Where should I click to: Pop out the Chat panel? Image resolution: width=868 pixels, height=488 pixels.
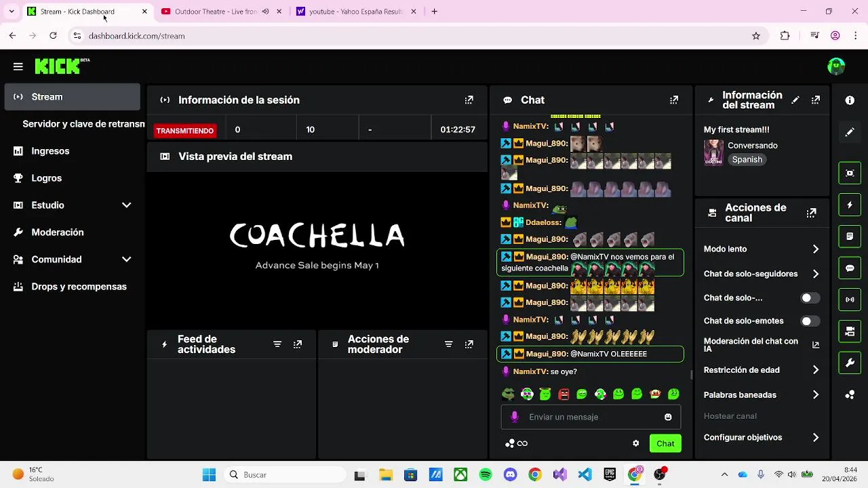coord(673,100)
